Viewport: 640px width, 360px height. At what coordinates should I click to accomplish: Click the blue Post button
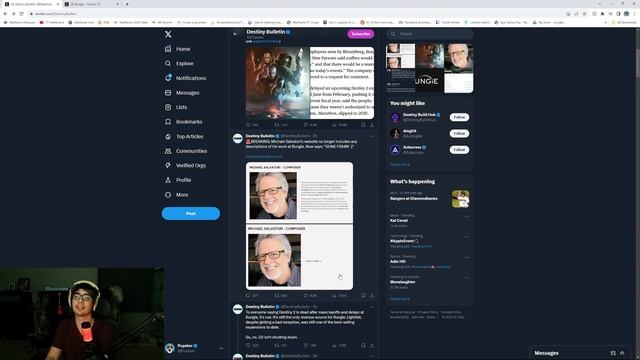[191, 213]
